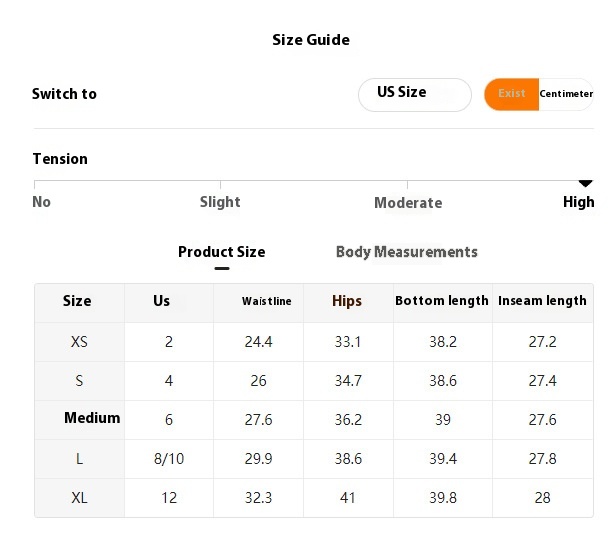Click the Hips column header
Screen dimensions: 608x536
(x=347, y=301)
